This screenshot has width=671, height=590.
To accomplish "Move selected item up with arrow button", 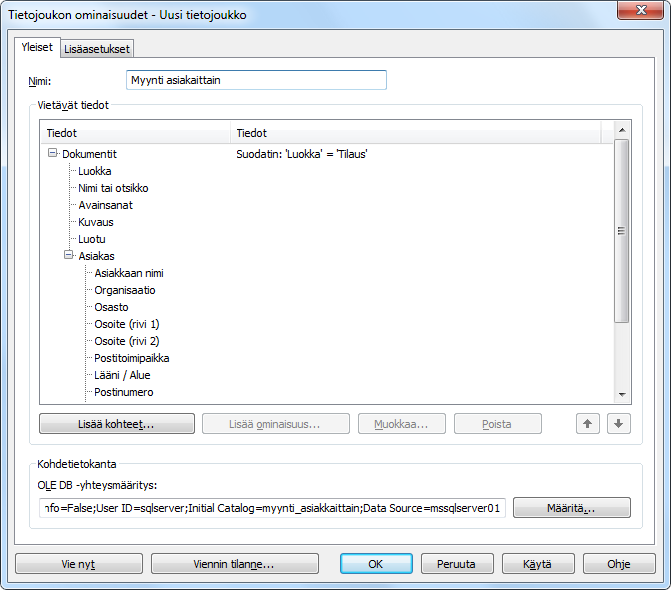I will 588,424.
